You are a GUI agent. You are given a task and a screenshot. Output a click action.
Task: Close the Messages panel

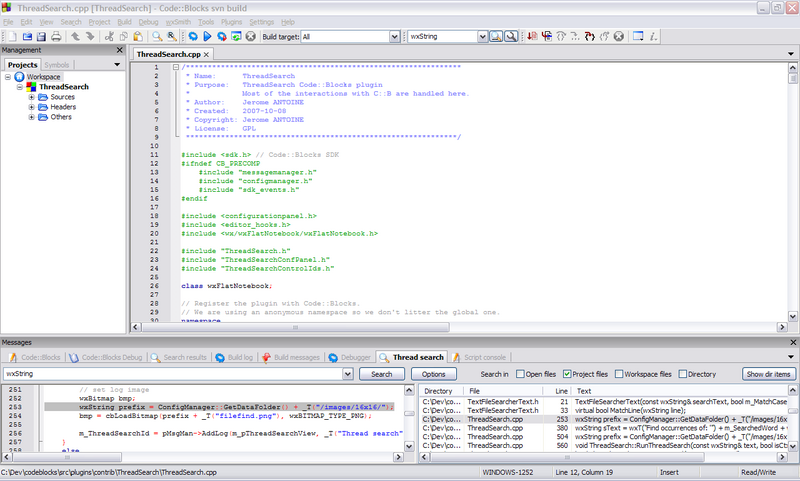click(x=793, y=342)
